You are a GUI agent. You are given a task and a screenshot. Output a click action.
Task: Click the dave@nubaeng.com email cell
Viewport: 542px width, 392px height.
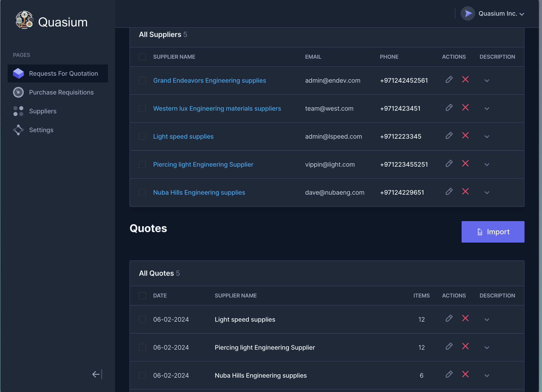[335, 192]
